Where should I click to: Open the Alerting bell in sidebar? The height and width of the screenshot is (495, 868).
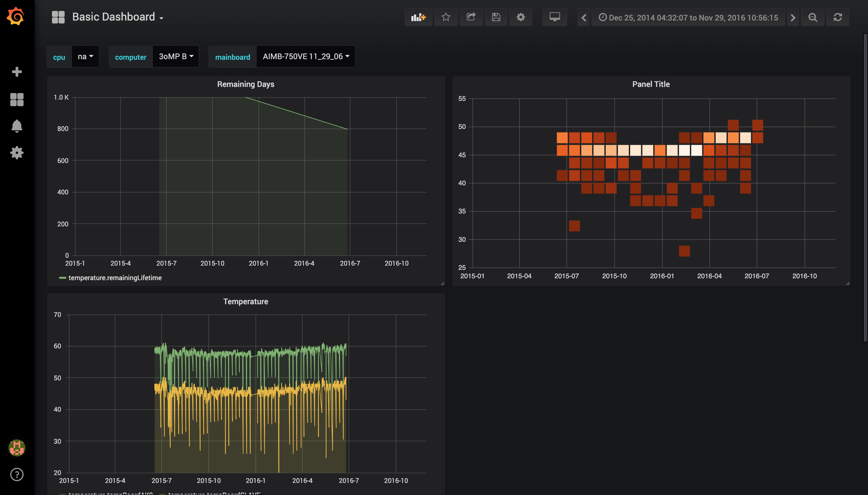pyautogui.click(x=17, y=126)
